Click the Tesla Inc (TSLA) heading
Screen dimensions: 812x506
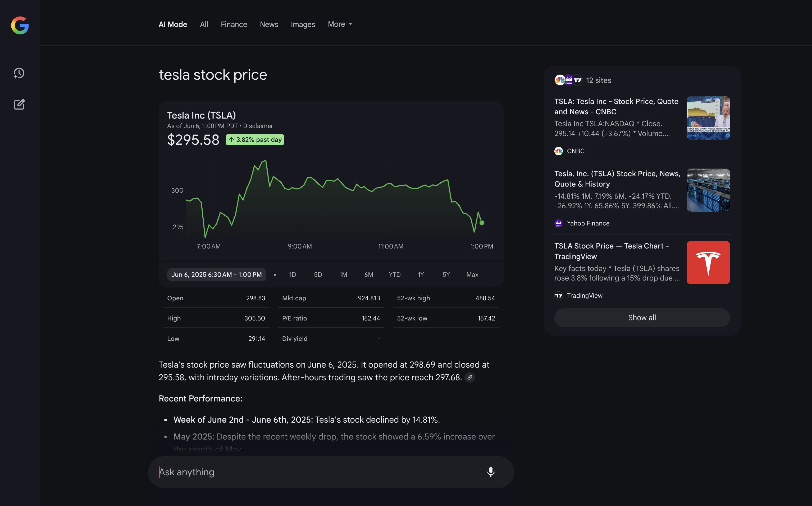click(x=201, y=115)
